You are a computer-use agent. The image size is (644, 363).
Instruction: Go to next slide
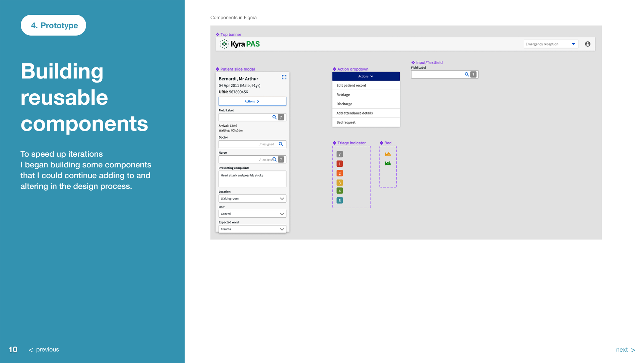625,350
